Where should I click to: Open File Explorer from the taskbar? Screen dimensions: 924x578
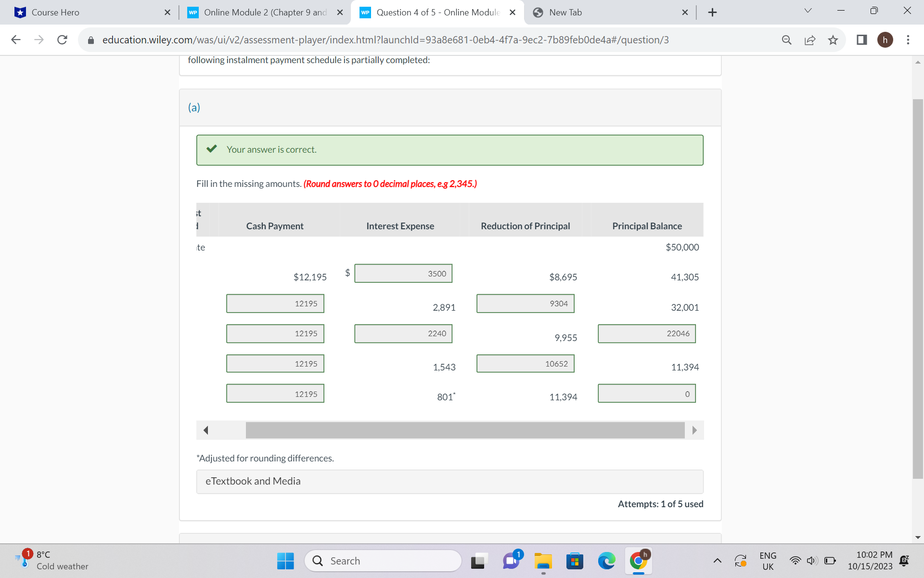pos(543,561)
